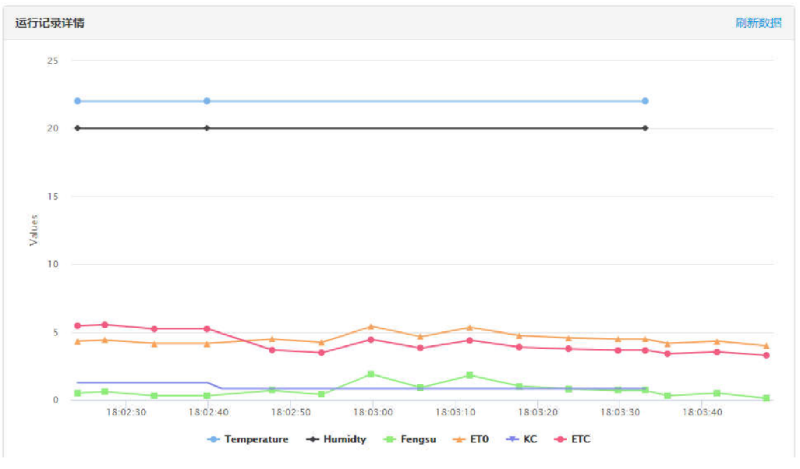This screenshot has height=469, width=800.
Task: Click the first ETC data point
Action: [78, 326]
